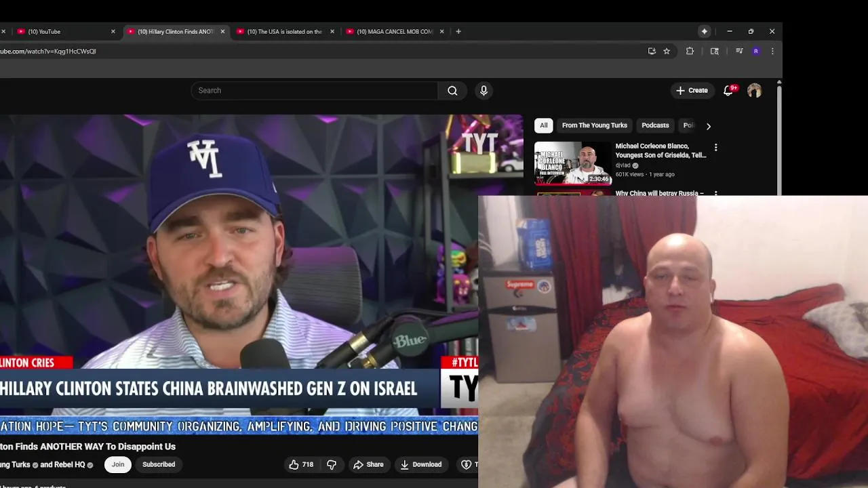Viewport: 868px width, 488px height.
Task: Close the Hillary Clinton Finds ANOTHER tab
Action: click(x=222, y=31)
